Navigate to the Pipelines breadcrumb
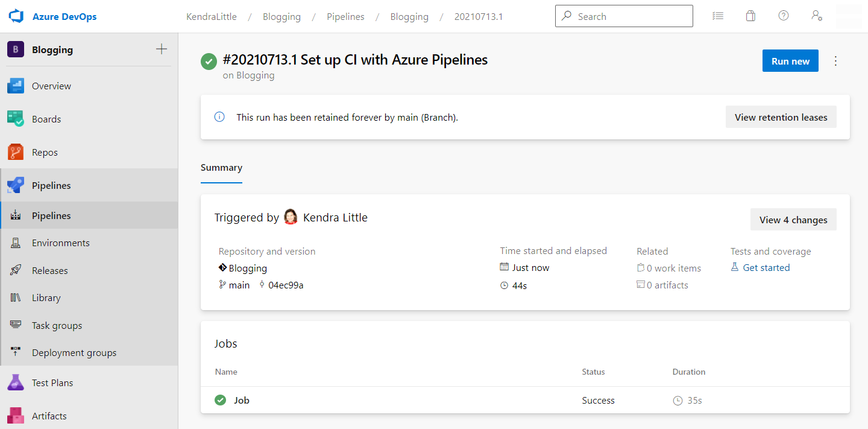868x429 pixels. tap(345, 16)
